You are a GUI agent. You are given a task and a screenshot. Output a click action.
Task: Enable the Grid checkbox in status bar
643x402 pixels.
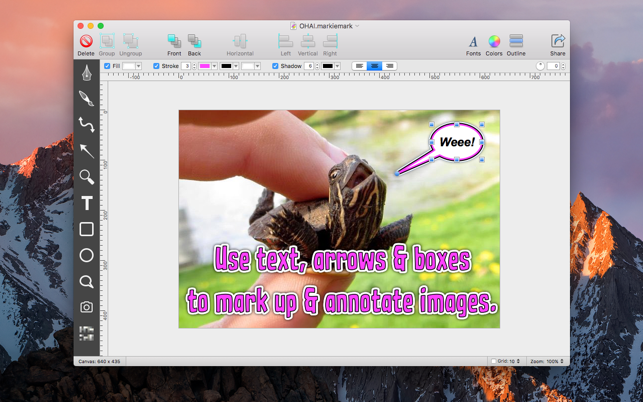[x=494, y=361]
